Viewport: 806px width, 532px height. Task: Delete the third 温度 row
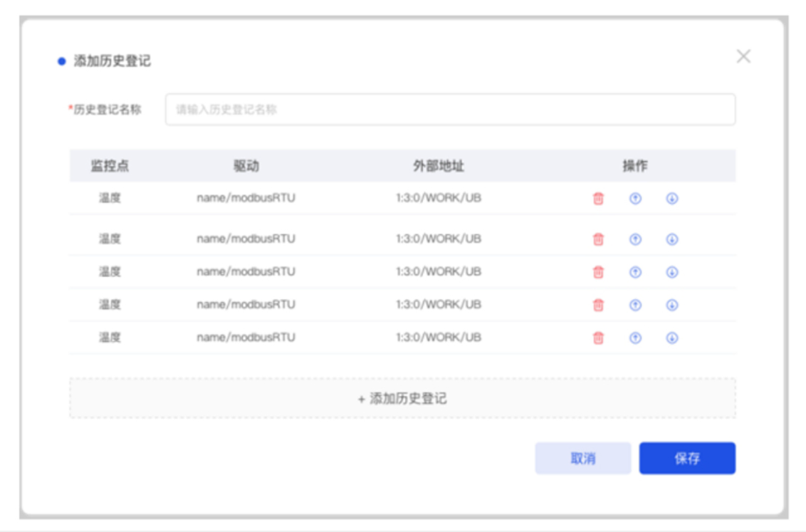point(599,270)
